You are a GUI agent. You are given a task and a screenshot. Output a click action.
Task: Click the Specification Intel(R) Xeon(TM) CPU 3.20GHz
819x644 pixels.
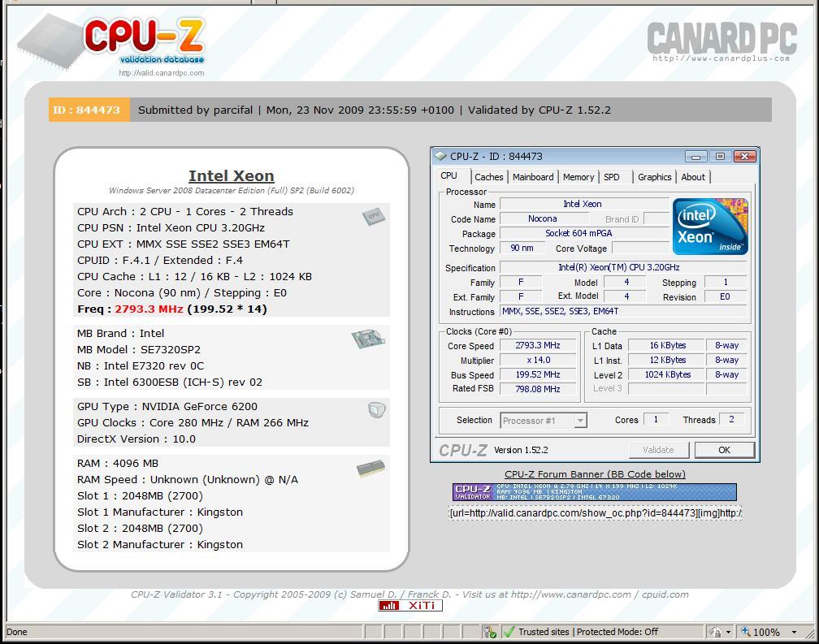click(623, 267)
